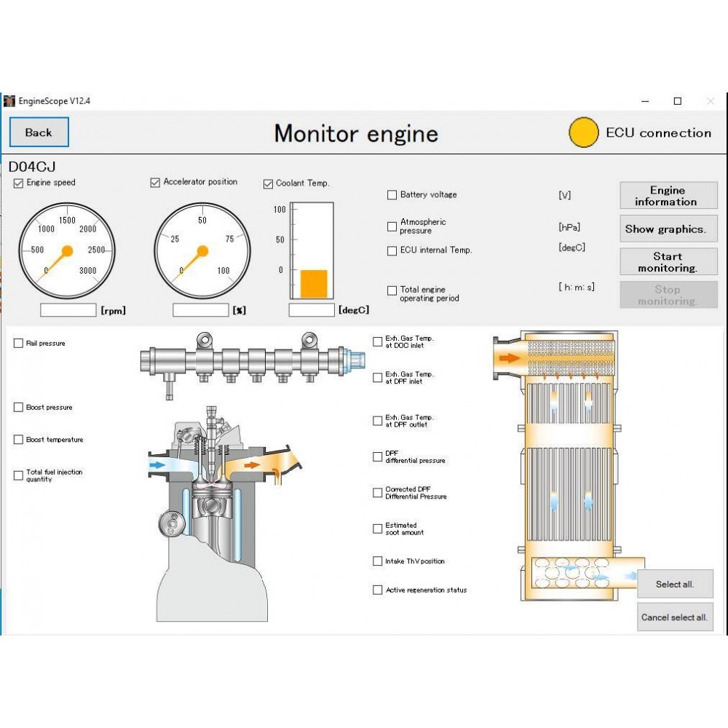Check Corrected DPF Differential Pressure
Screen dimensions: 728x728
tap(377, 493)
